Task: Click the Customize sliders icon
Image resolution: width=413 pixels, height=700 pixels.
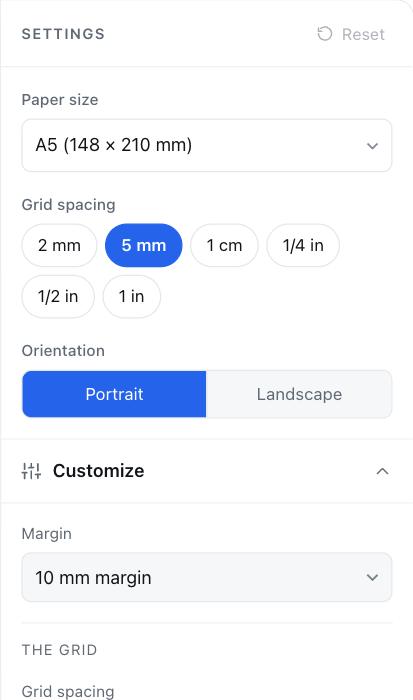Action: click(31, 471)
